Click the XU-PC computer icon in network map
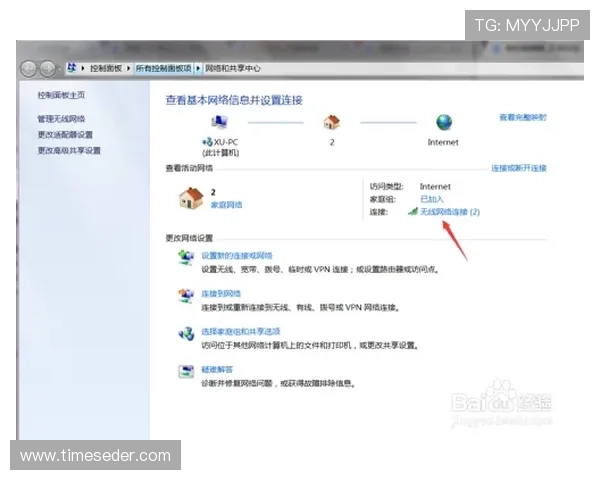This screenshot has height=480, width=600. tap(219, 122)
